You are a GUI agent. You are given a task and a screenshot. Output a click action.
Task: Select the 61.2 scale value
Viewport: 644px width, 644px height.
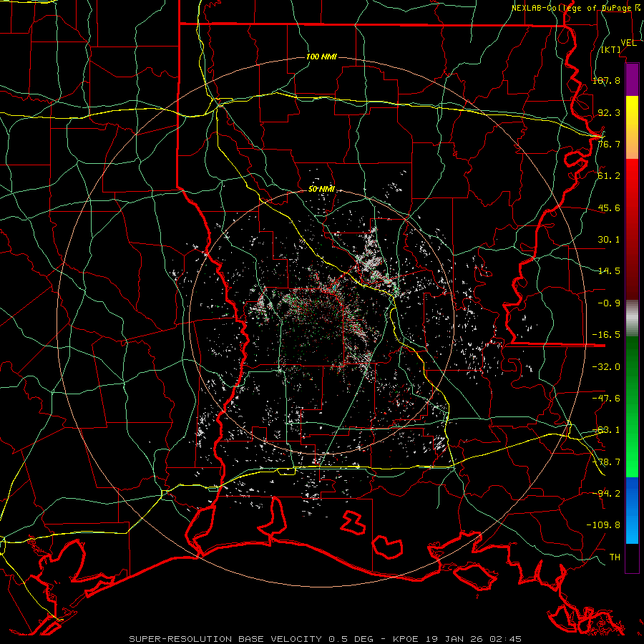(x=609, y=176)
